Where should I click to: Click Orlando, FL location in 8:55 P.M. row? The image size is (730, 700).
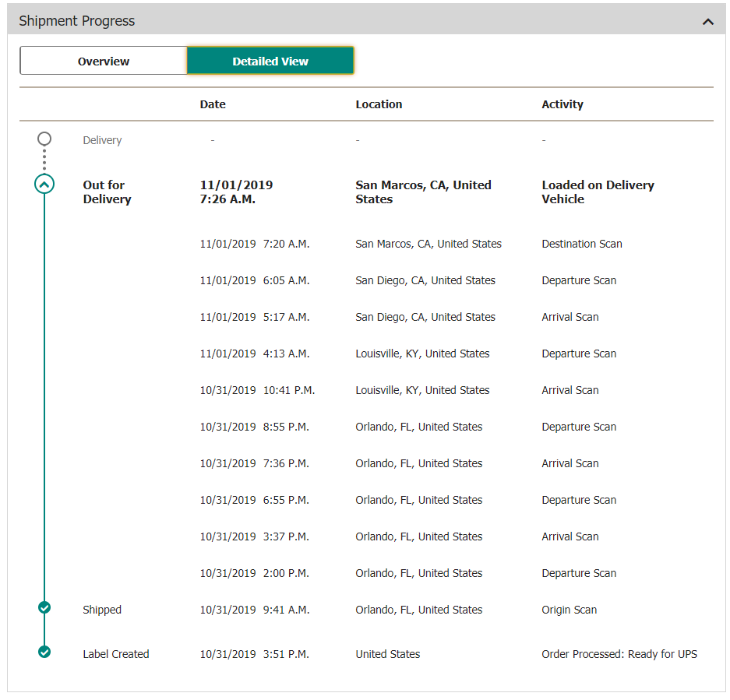click(419, 427)
